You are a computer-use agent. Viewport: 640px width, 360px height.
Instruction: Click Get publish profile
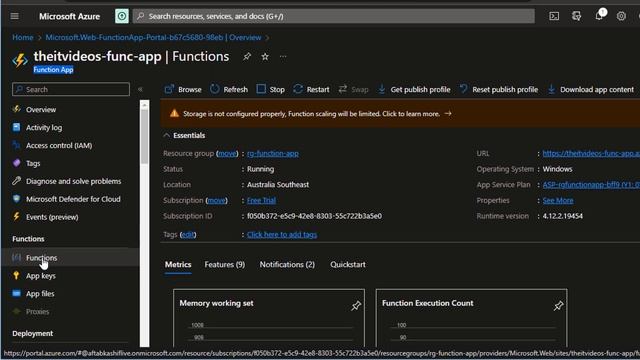pyautogui.click(x=413, y=89)
